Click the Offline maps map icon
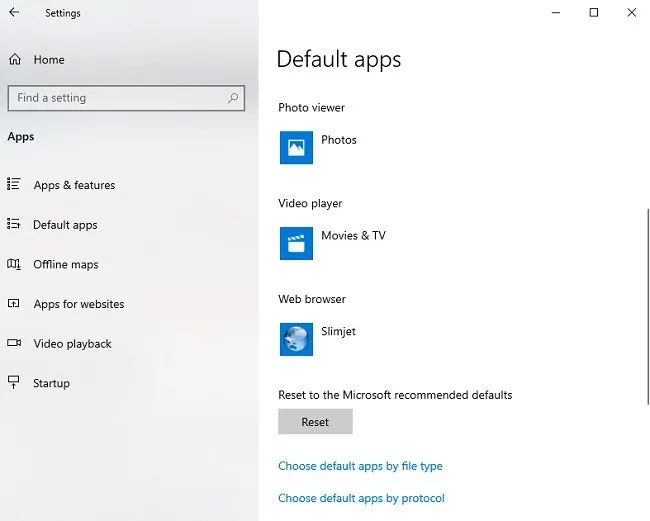Image resolution: width=650 pixels, height=521 pixels. (14, 264)
